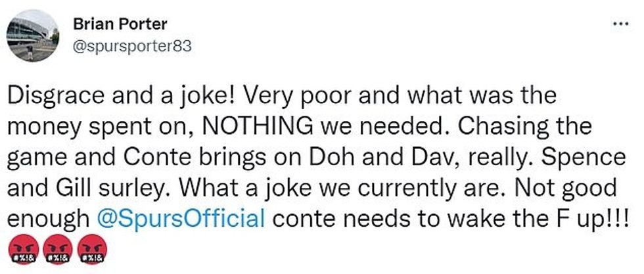This screenshot has width=644, height=274.
Task: Select the word Spence in the tweet
Action: click(581, 157)
